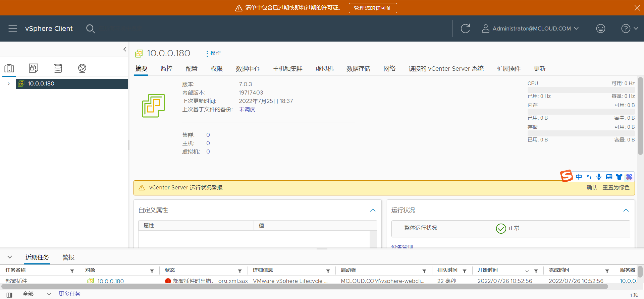The image size is (644, 299).
Task: Filter the 详细信息 column
Action: pos(328,271)
